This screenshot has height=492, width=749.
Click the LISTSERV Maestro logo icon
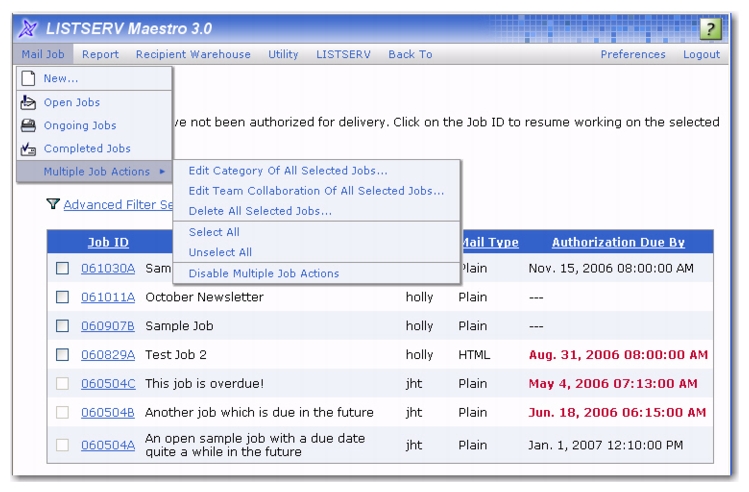tap(28, 28)
